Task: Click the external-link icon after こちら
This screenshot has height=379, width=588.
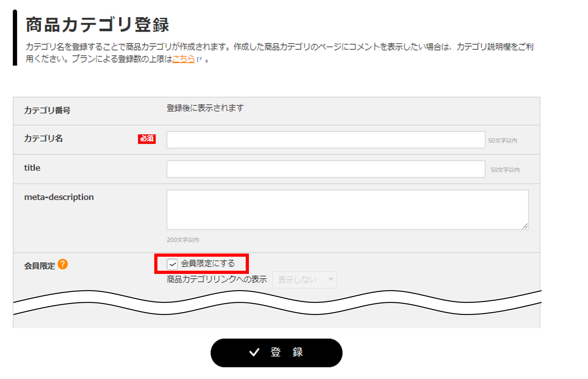Action: [199, 60]
